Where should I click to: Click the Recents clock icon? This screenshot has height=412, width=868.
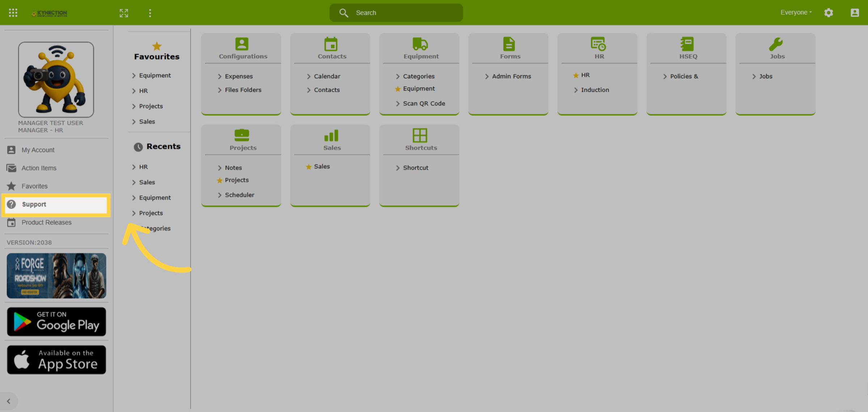(x=138, y=147)
